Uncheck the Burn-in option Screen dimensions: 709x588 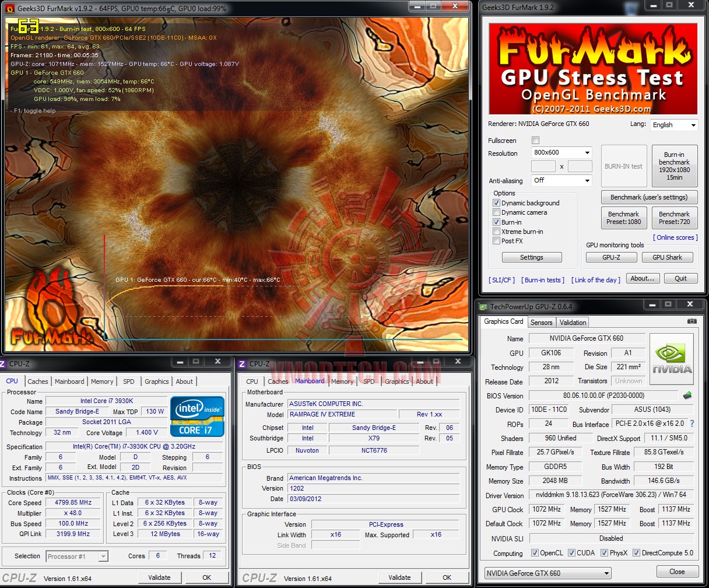click(497, 222)
